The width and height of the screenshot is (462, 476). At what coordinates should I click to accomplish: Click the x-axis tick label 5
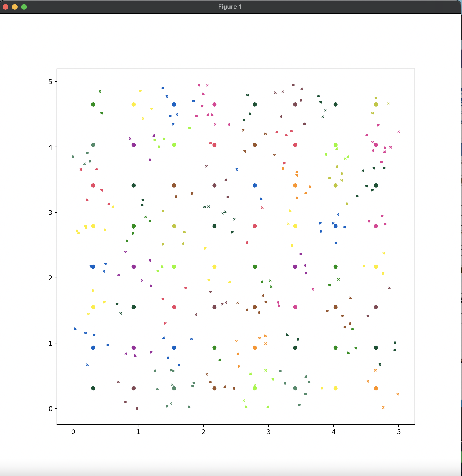399,432
